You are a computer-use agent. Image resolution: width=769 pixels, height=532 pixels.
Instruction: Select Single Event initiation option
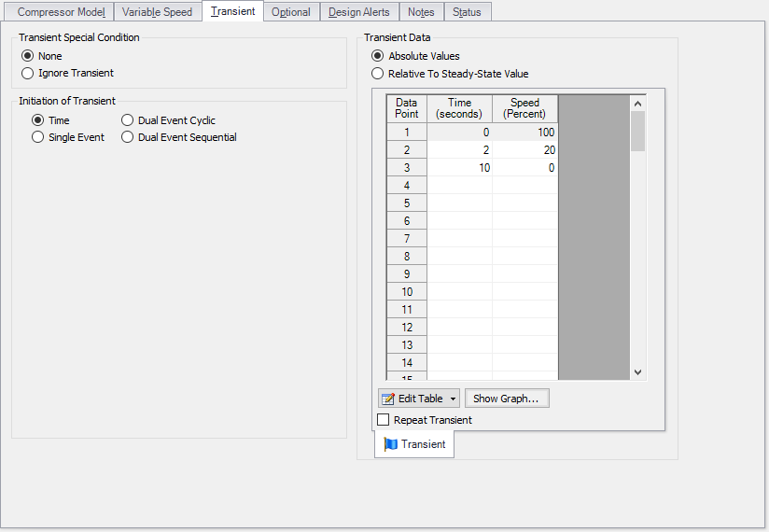point(38,137)
